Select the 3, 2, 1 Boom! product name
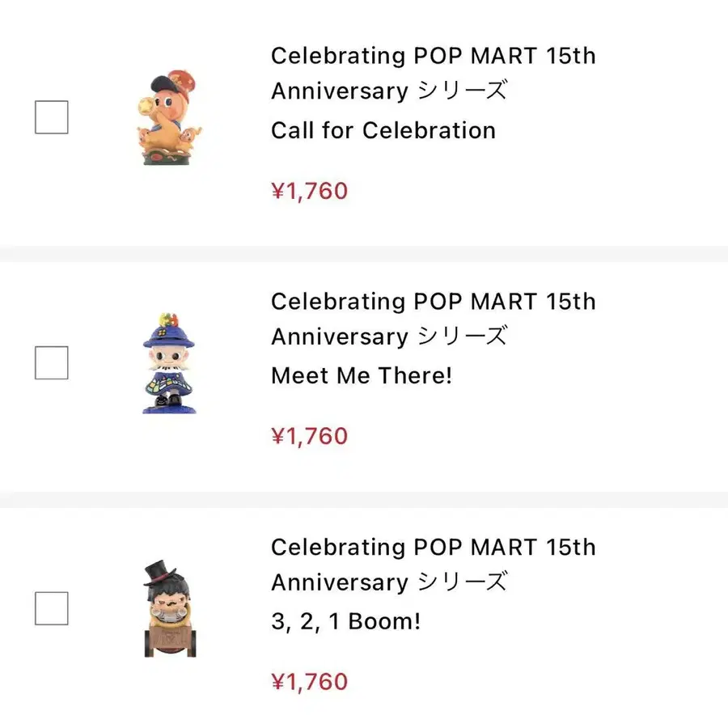Viewport: 728px width, 728px height. point(345,621)
